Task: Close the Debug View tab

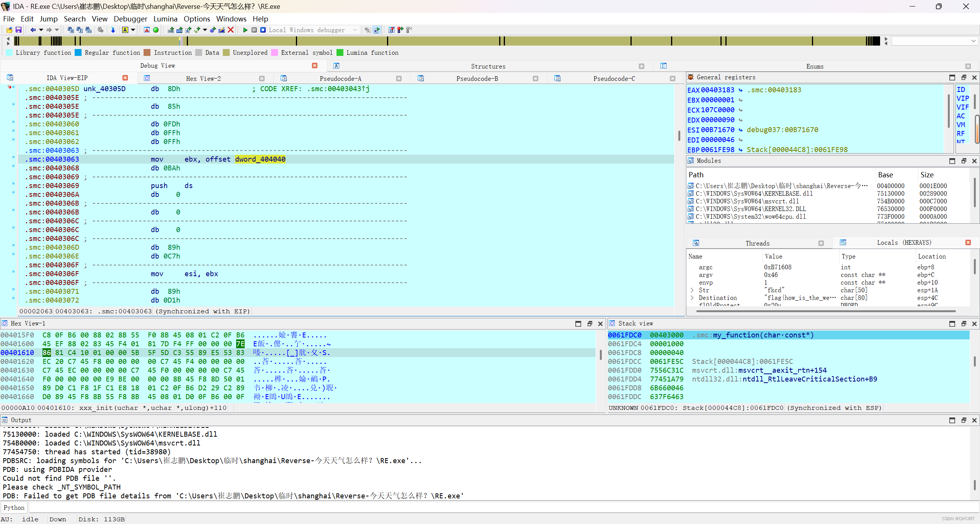Action: click(315, 65)
